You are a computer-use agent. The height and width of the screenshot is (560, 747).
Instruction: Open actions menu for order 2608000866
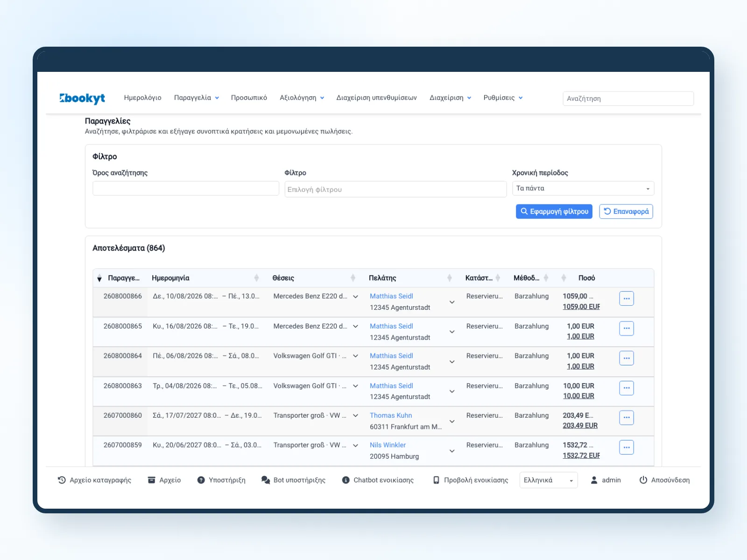click(627, 299)
